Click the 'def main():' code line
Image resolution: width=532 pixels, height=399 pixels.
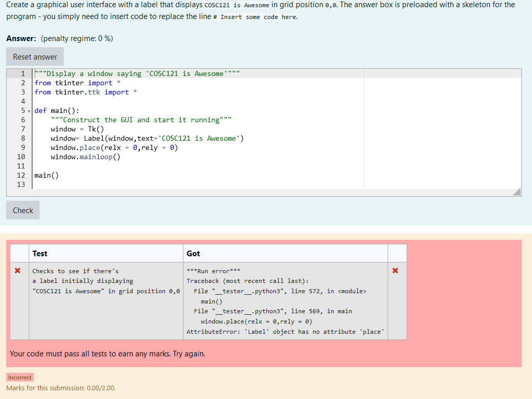[57, 110]
